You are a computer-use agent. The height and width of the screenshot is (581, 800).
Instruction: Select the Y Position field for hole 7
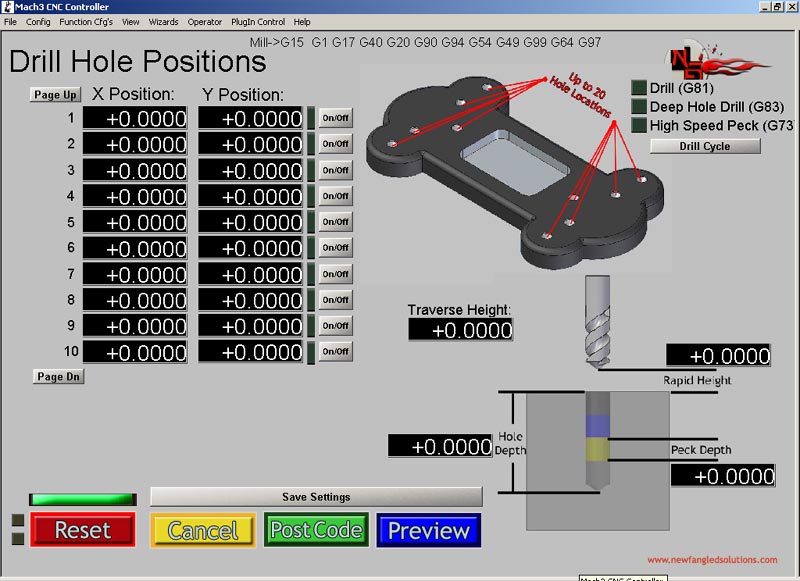tap(251, 274)
